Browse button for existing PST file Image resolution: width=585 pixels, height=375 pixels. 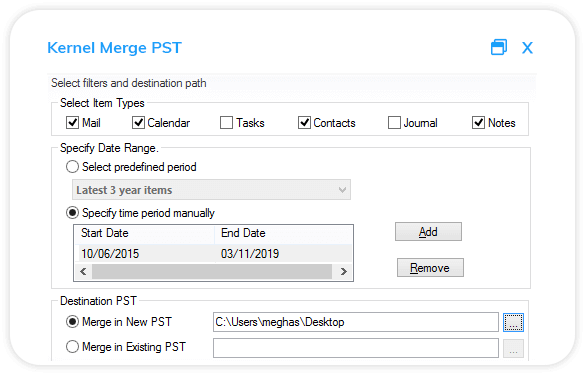point(513,349)
